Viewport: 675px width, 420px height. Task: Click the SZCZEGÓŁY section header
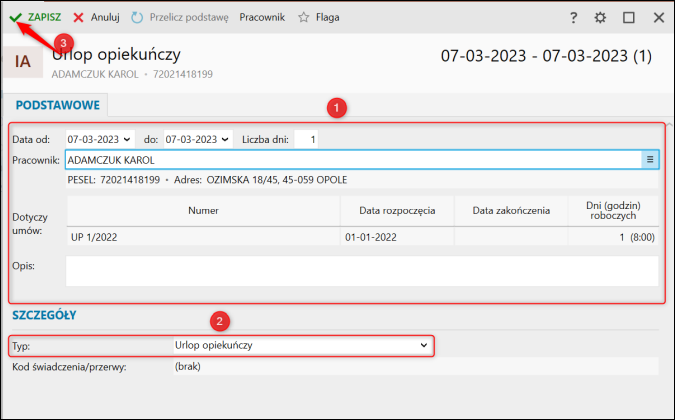(x=44, y=315)
